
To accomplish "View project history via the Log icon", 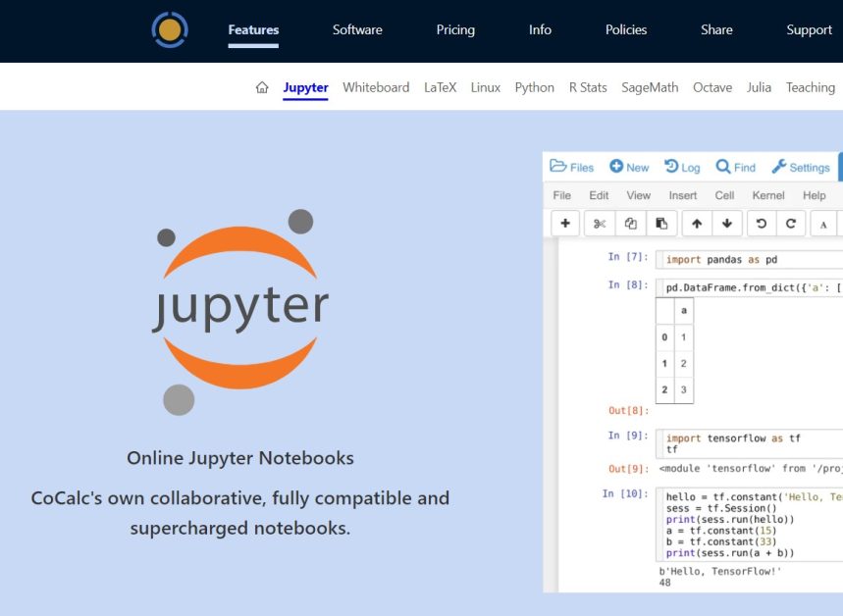I will pyautogui.click(x=682, y=167).
